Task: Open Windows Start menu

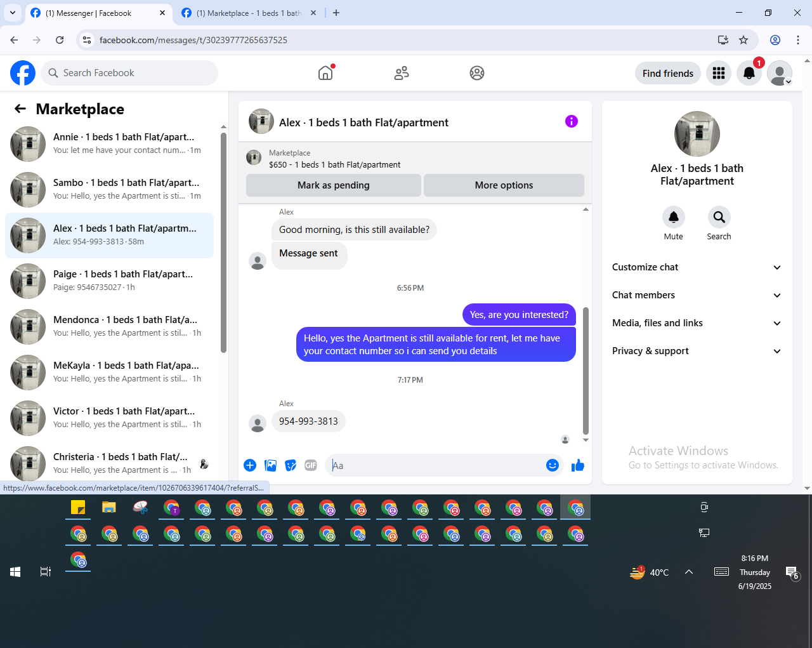Action: (15, 572)
